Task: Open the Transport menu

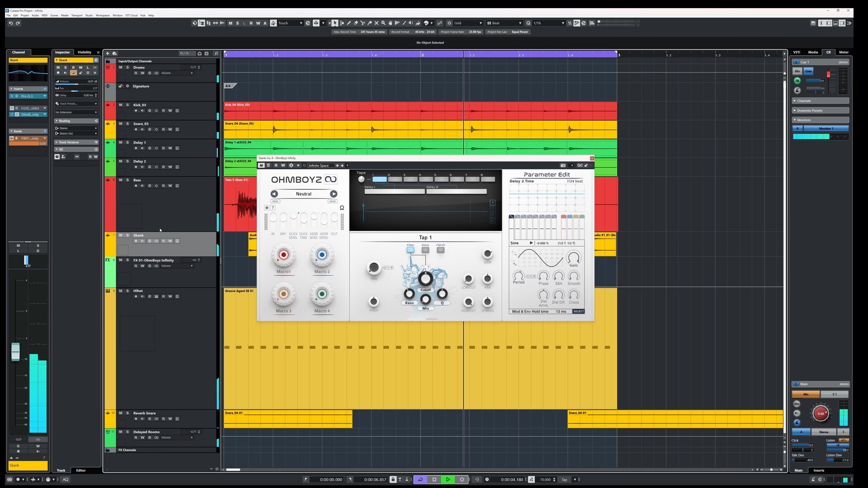Action: point(77,15)
